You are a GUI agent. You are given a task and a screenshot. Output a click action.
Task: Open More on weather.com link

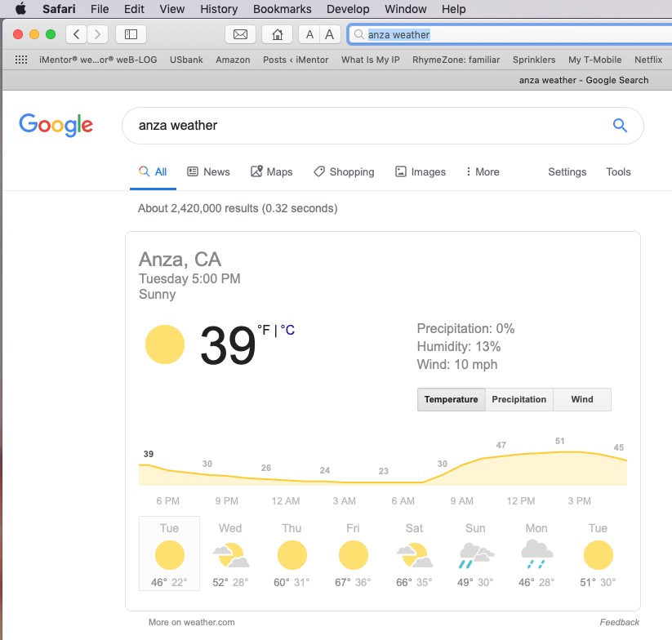pyautogui.click(x=192, y=622)
